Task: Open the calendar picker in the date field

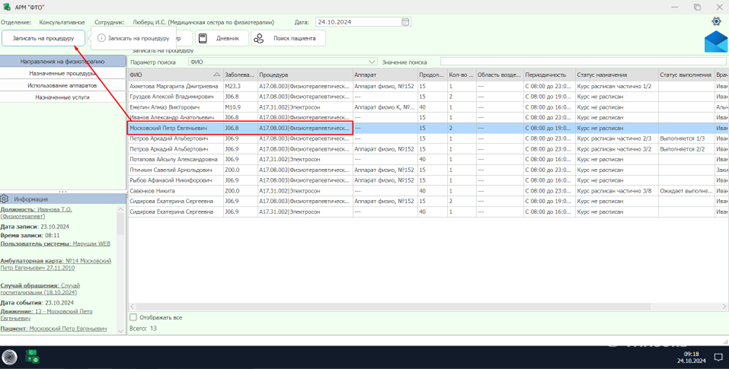Action: 405,22
